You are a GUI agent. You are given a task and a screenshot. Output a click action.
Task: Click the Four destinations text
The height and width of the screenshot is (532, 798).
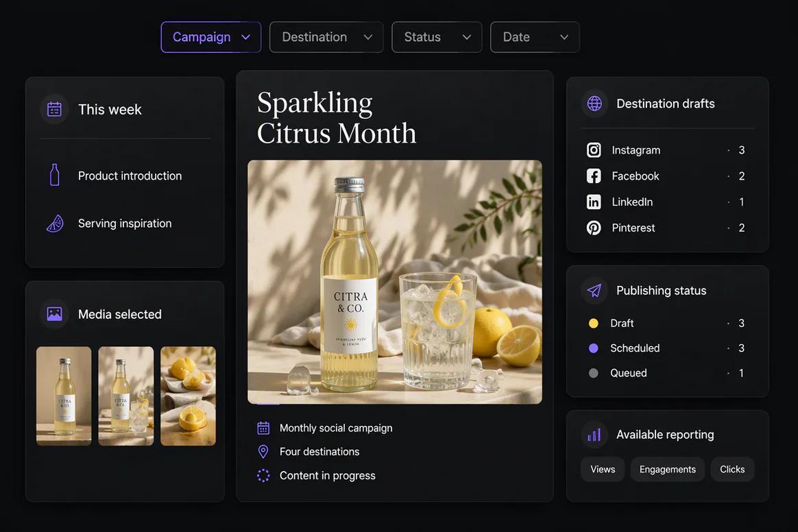point(319,452)
